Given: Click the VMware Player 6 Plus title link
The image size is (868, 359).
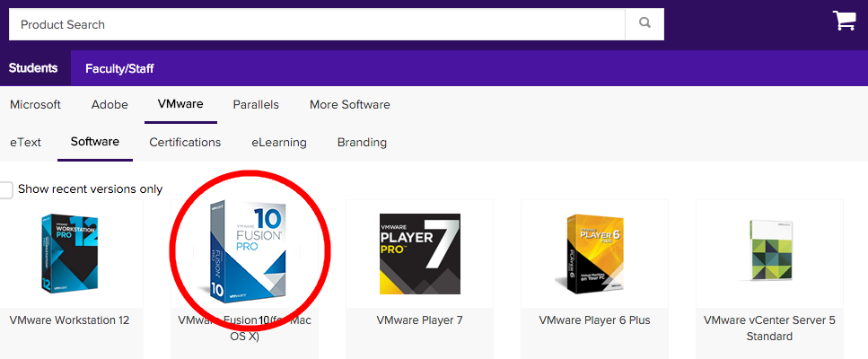Looking at the screenshot, I should tap(594, 320).
